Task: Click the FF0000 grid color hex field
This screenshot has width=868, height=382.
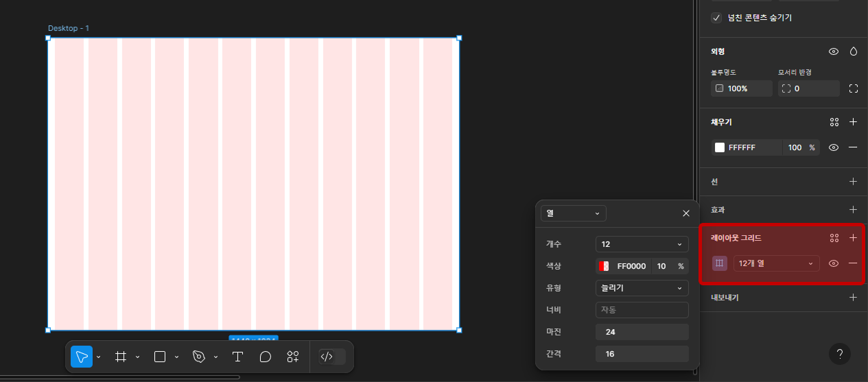Action: (631, 266)
